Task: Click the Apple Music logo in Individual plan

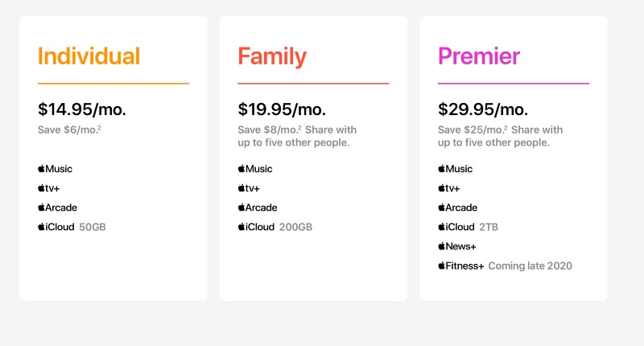Action: [55, 169]
